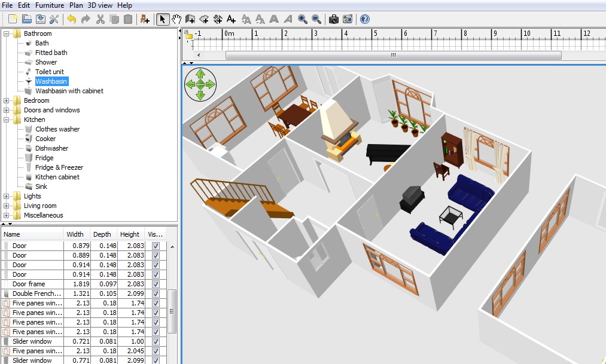
Task: Activate the Pan hand tool
Action: [x=176, y=19]
